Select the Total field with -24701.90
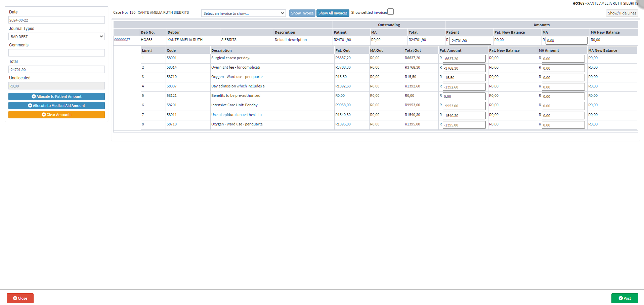Screen dimensions: 644x305 (56, 70)
